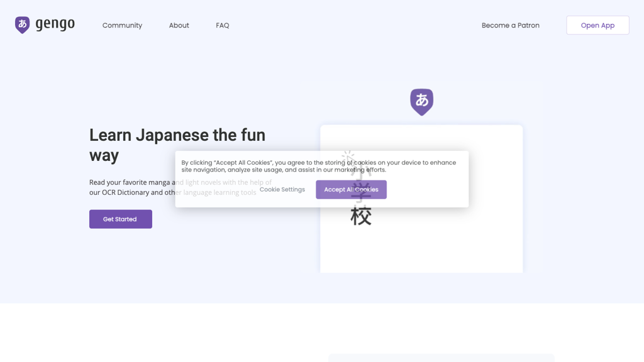Click the partially visible card at page bottom
644x362 pixels.
440,358
